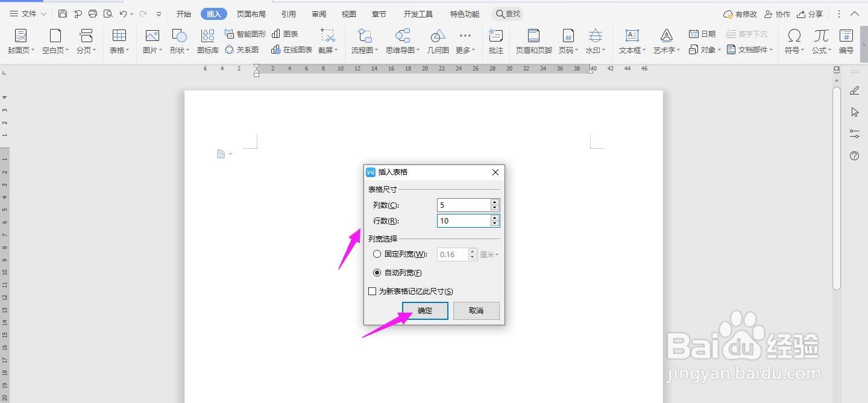Open the 几何图 geometry tool

tap(438, 42)
